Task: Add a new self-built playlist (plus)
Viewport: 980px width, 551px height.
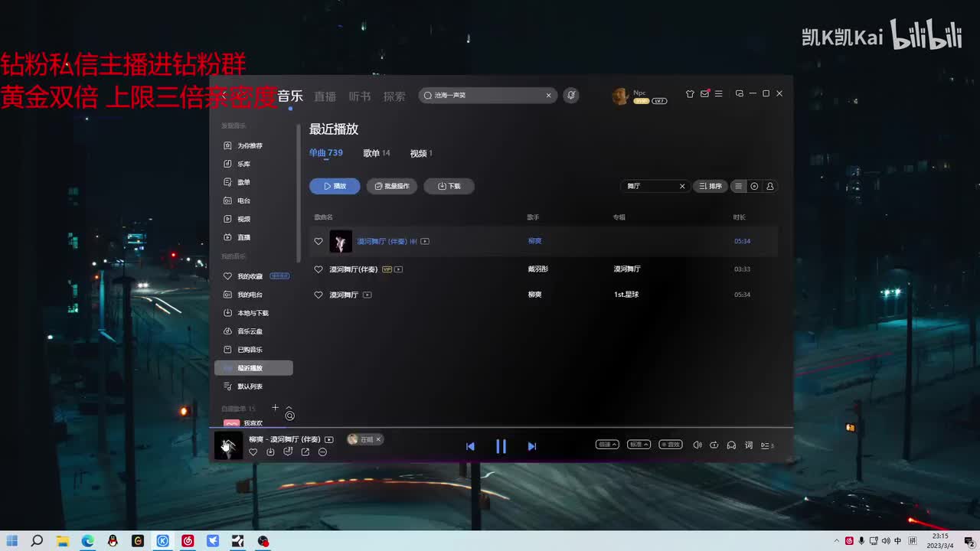Action: click(x=275, y=407)
